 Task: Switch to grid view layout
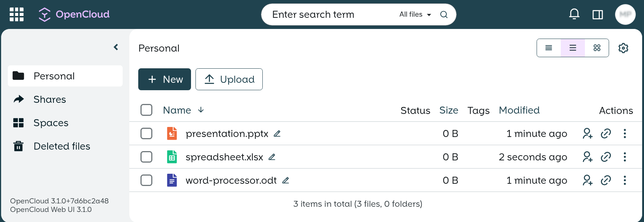pyautogui.click(x=597, y=48)
